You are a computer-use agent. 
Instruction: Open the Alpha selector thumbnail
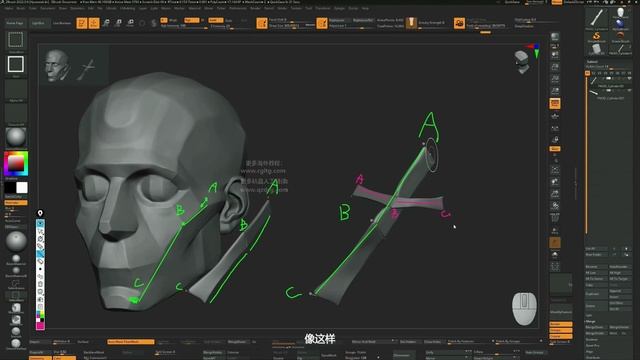(16, 89)
